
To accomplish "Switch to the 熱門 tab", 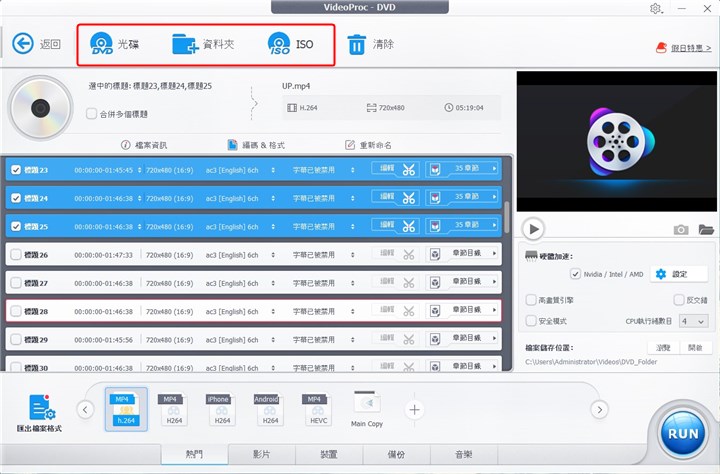I will (x=194, y=454).
